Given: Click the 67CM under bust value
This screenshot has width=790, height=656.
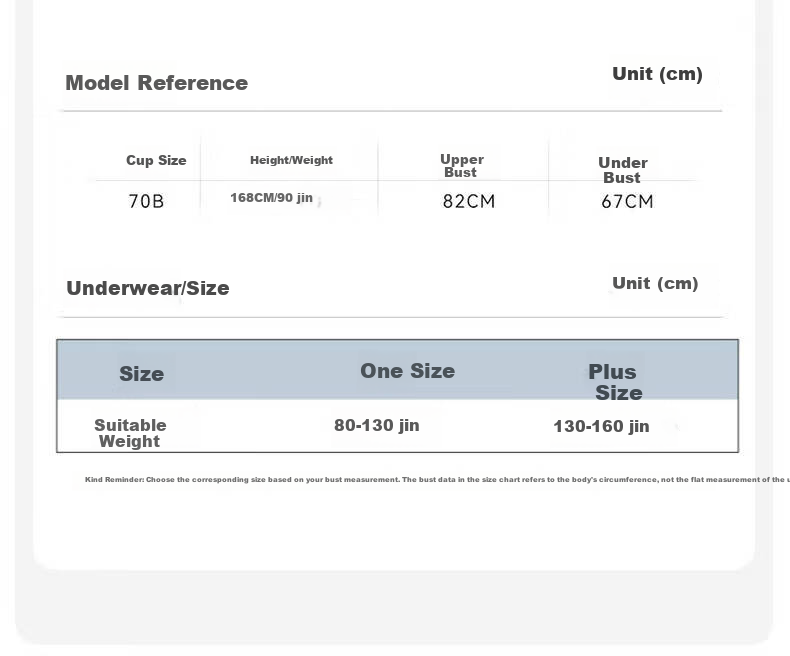Looking at the screenshot, I should pos(627,202).
